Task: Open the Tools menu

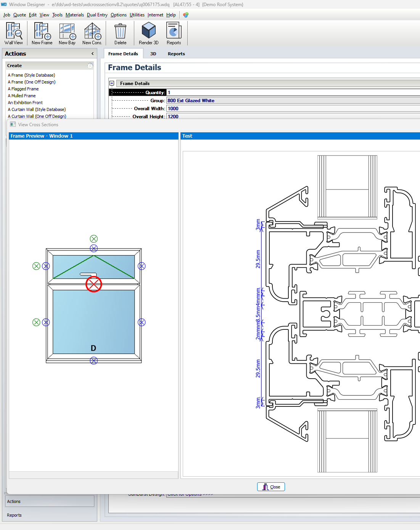Action: pos(57,15)
